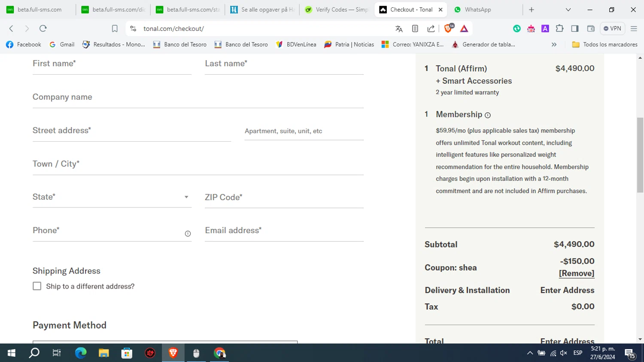The height and width of the screenshot is (362, 644).
Task: Open Chrome from the taskbar
Action: 220,353
